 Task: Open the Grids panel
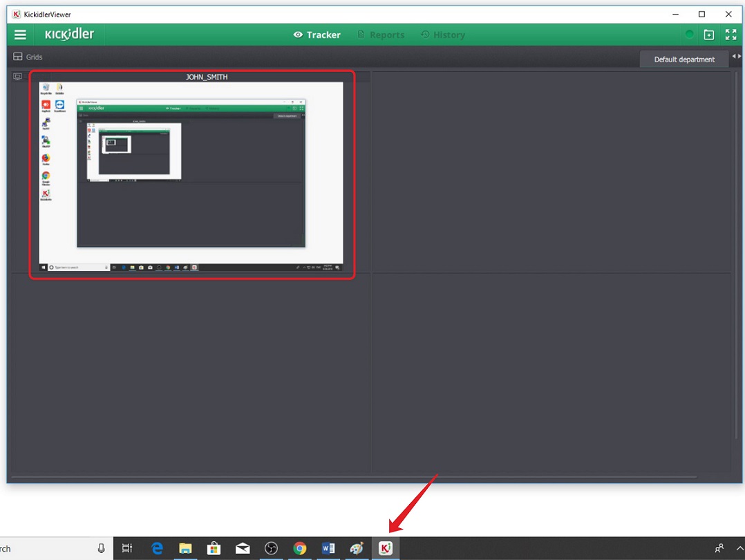point(28,57)
